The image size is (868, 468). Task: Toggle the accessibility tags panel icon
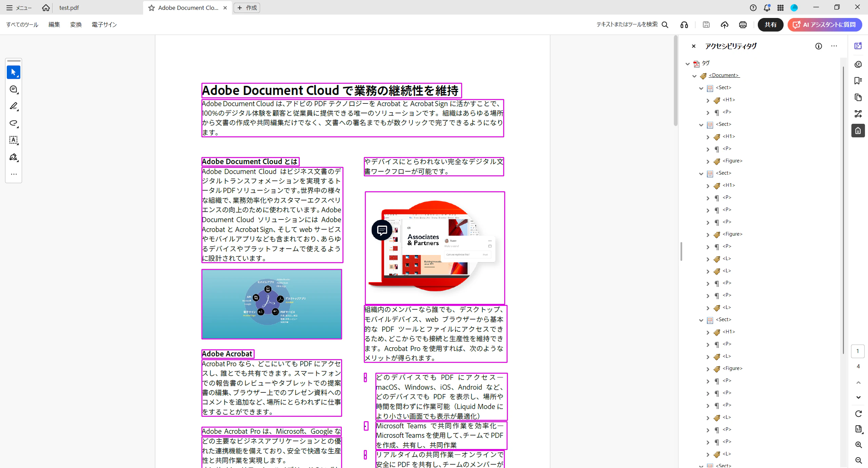coord(858,131)
